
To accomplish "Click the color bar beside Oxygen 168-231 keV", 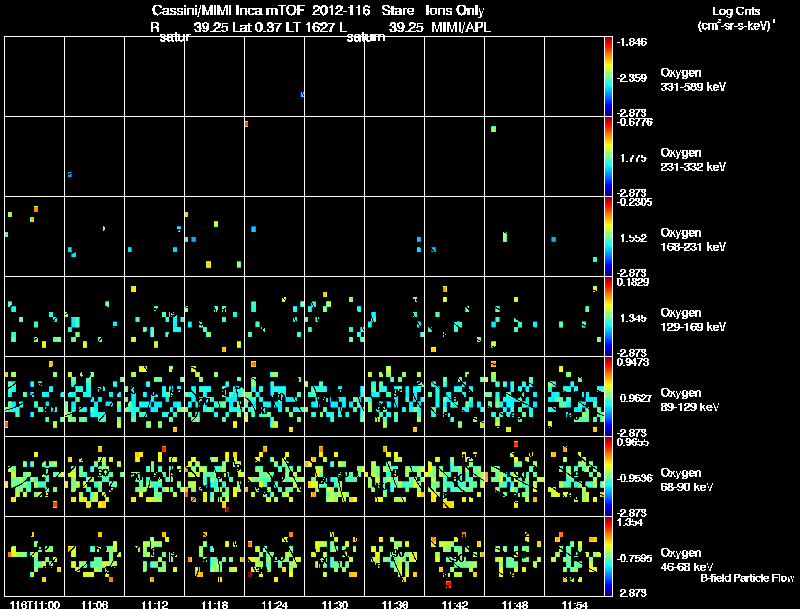I will click(608, 237).
